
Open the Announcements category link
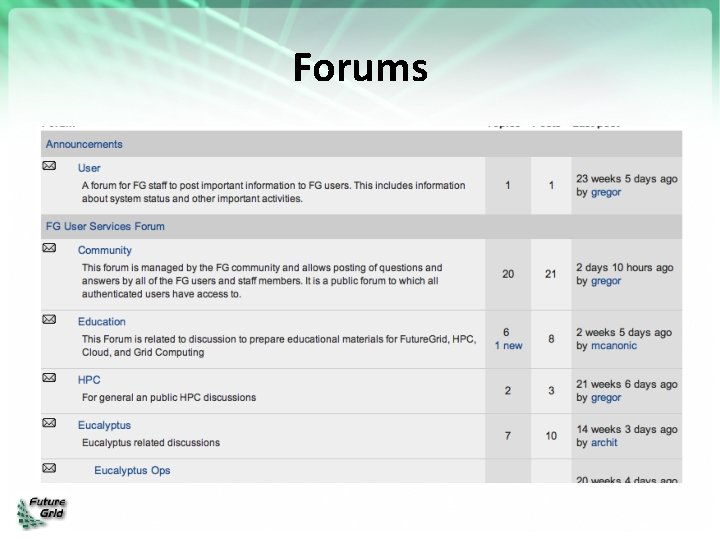[84, 144]
